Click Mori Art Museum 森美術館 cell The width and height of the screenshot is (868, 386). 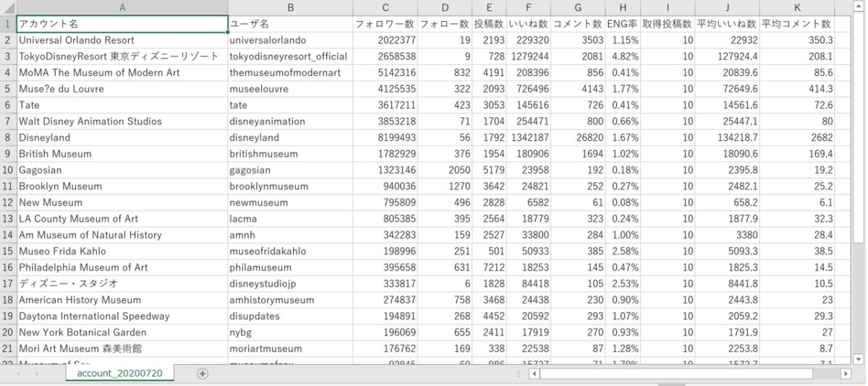click(122, 348)
